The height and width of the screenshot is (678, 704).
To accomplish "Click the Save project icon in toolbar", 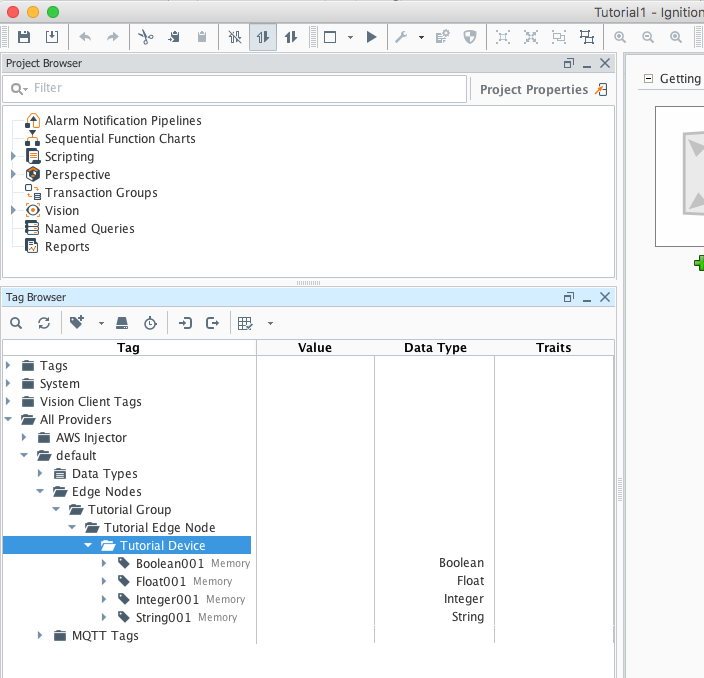I will (x=24, y=37).
